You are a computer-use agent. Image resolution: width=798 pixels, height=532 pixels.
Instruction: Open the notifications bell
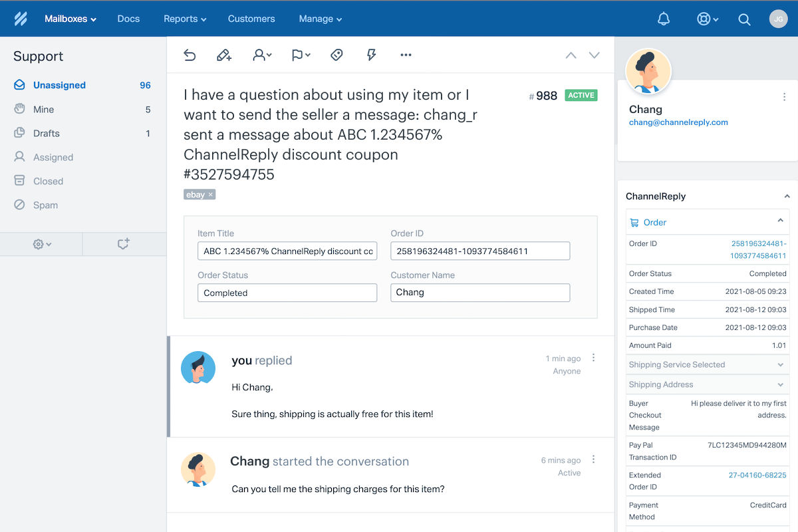click(x=664, y=19)
